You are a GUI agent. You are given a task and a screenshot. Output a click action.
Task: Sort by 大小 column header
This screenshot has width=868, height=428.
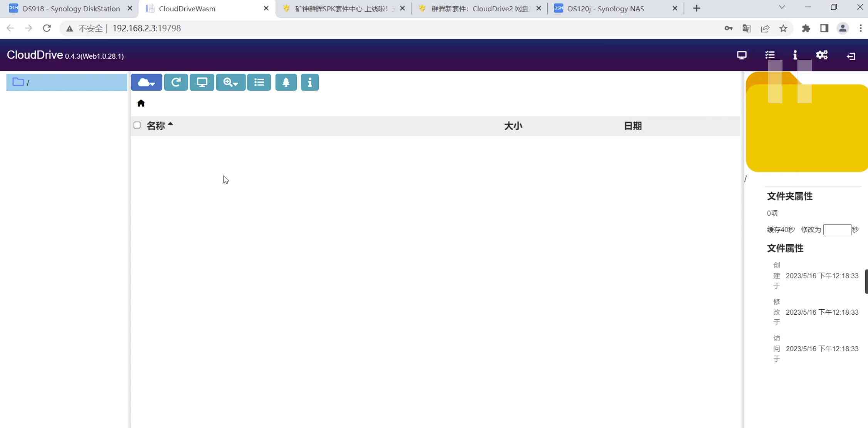click(x=513, y=126)
